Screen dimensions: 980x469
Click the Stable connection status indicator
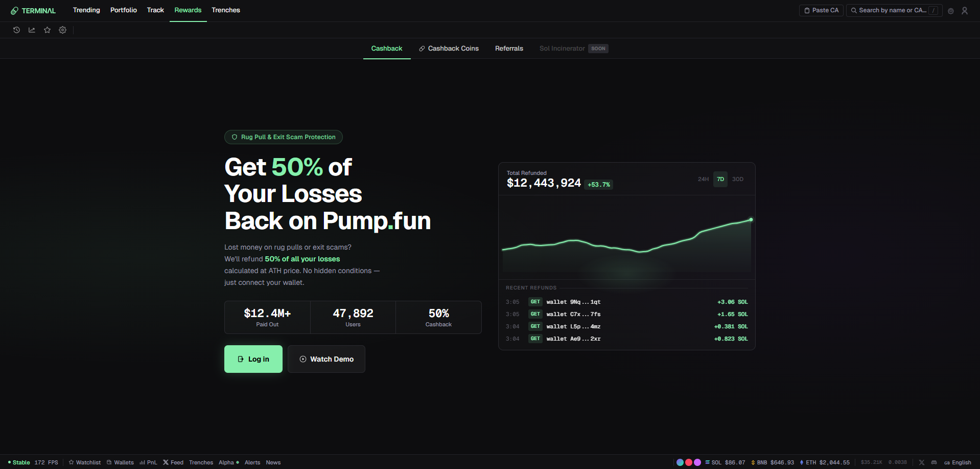pos(19,462)
